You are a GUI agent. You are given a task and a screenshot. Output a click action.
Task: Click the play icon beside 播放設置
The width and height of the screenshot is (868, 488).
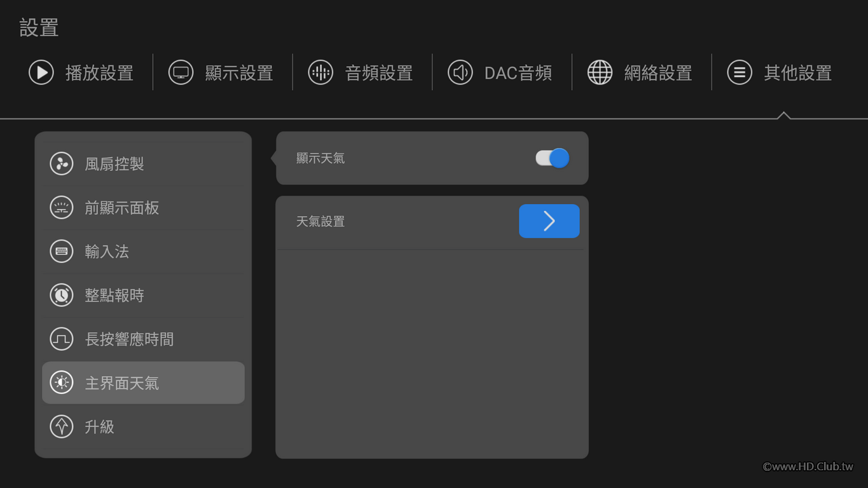pos(41,72)
